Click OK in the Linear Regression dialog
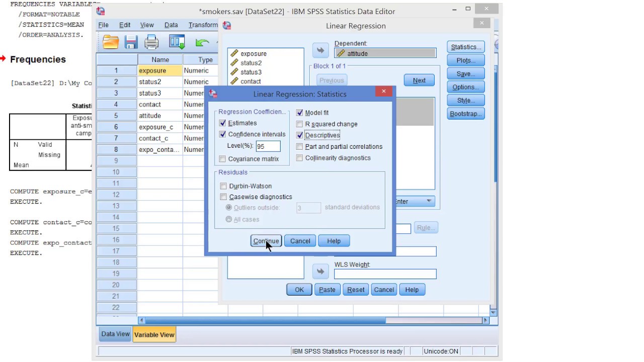 (299, 290)
